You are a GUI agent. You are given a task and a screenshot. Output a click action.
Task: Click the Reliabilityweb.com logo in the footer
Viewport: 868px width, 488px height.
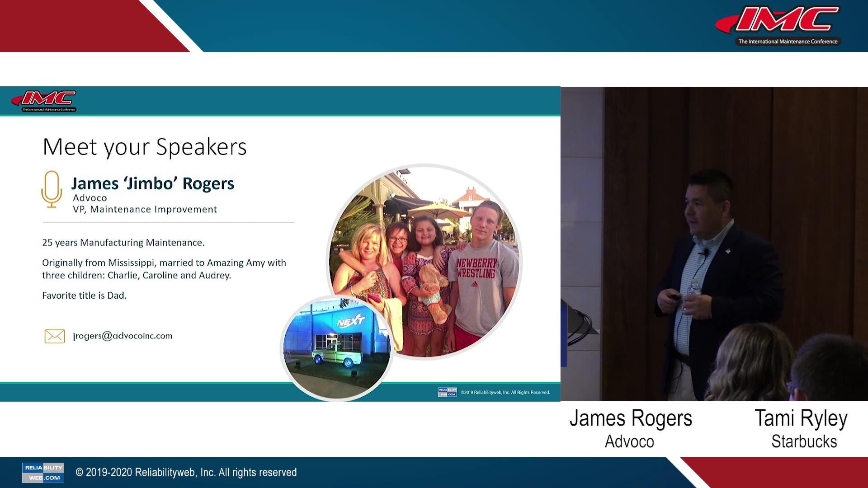point(43,473)
